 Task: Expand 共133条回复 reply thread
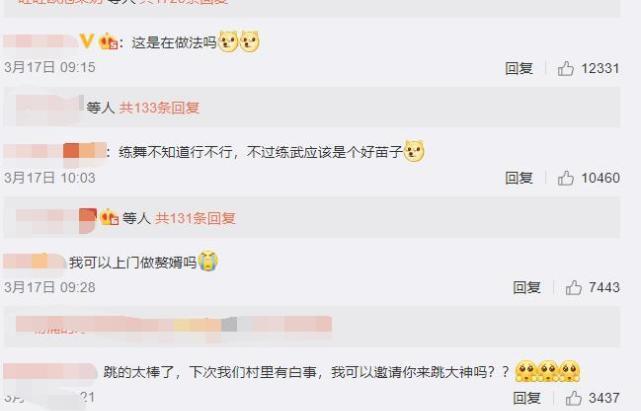point(159,108)
